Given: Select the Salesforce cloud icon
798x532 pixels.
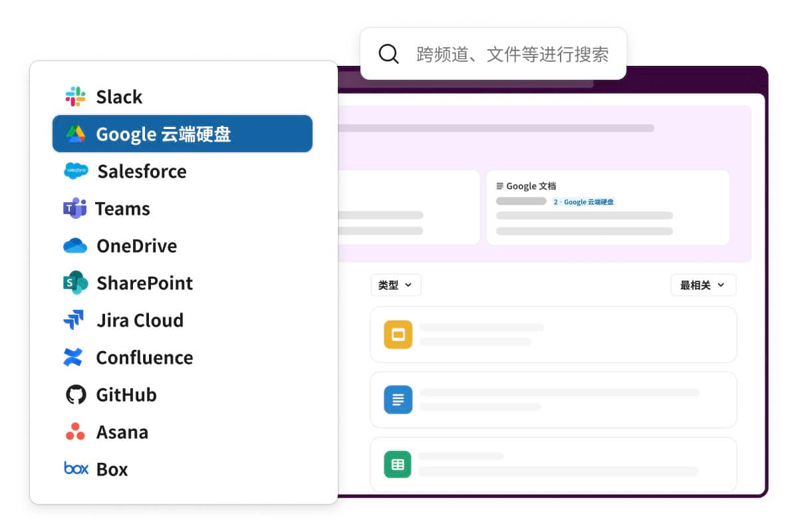Looking at the screenshot, I should click(x=75, y=171).
